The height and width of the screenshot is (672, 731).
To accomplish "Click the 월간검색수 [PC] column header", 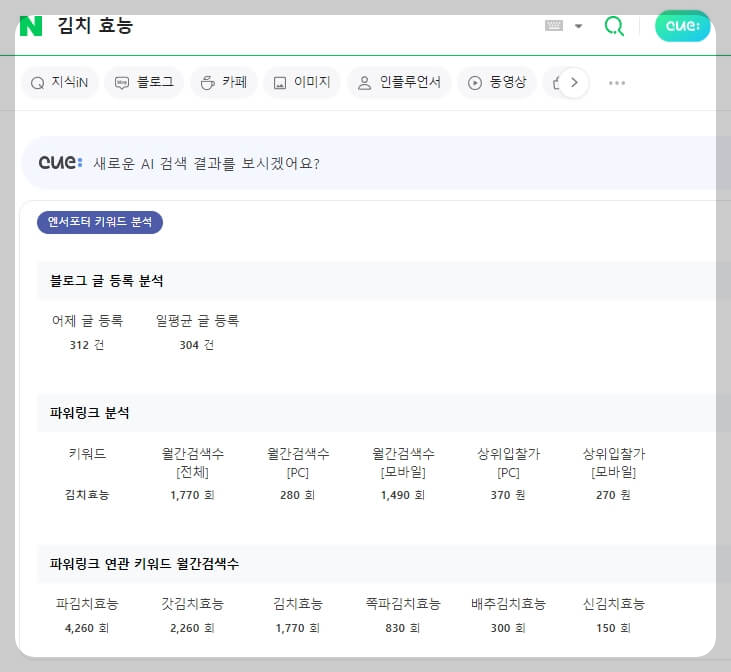I will [x=298, y=463].
